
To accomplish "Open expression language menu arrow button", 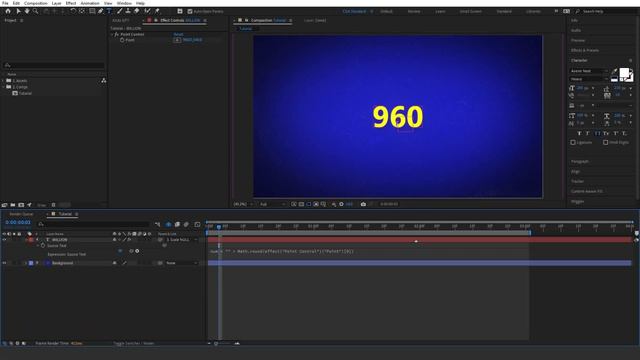I will pos(137,251).
